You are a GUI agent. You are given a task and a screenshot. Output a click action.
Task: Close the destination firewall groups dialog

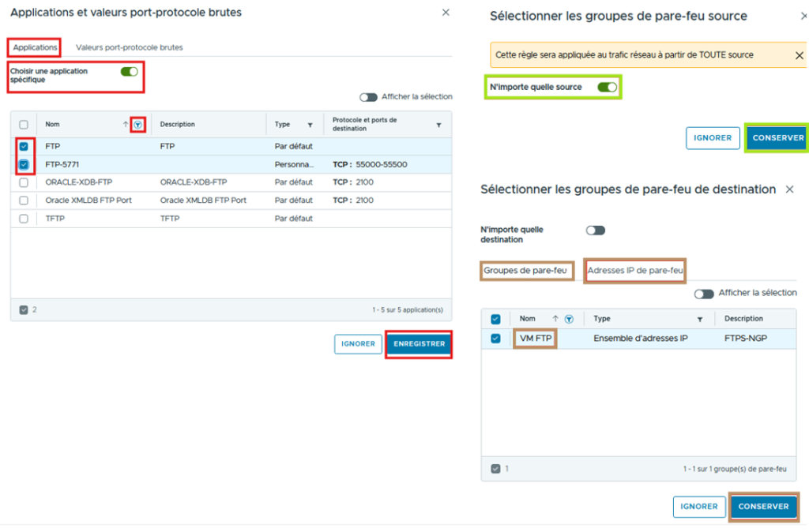coord(790,189)
